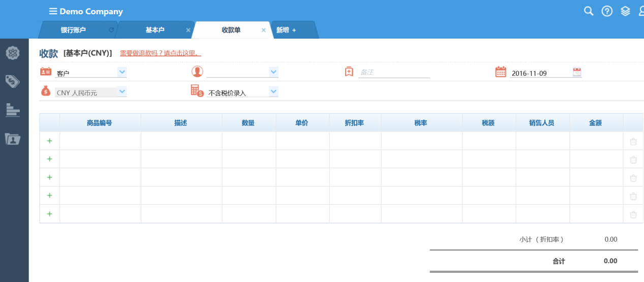Viewport: 644px width, 282px height.
Task: Click the date field 2016-11-09
Action: 540,73
